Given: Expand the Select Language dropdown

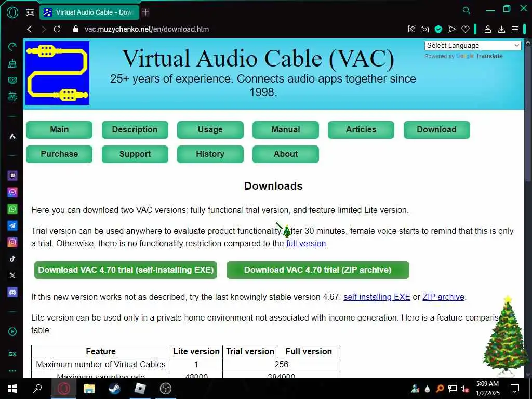Looking at the screenshot, I should pyautogui.click(x=473, y=46).
